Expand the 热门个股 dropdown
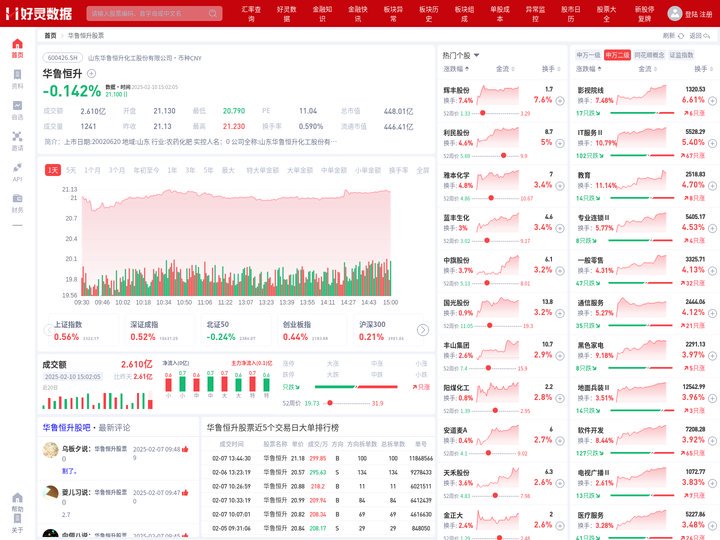This screenshot has height=540, width=720. tap(476, 55)
